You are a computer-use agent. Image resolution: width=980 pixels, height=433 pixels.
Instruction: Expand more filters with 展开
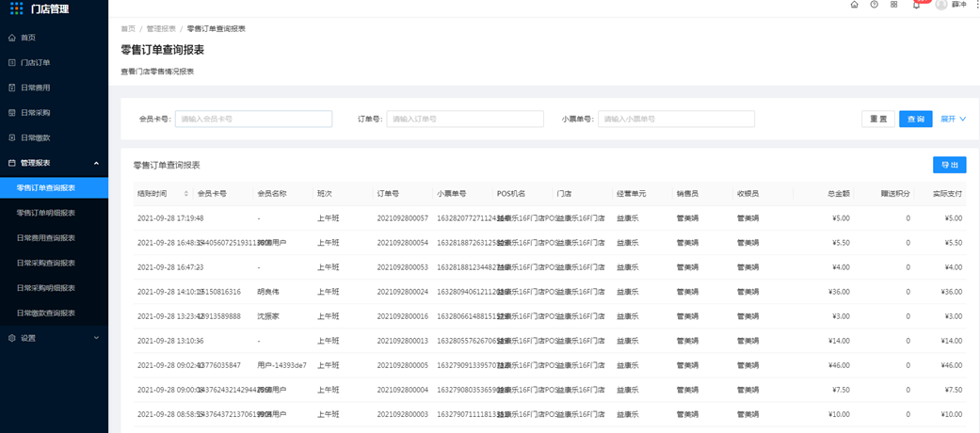point(953,119)
